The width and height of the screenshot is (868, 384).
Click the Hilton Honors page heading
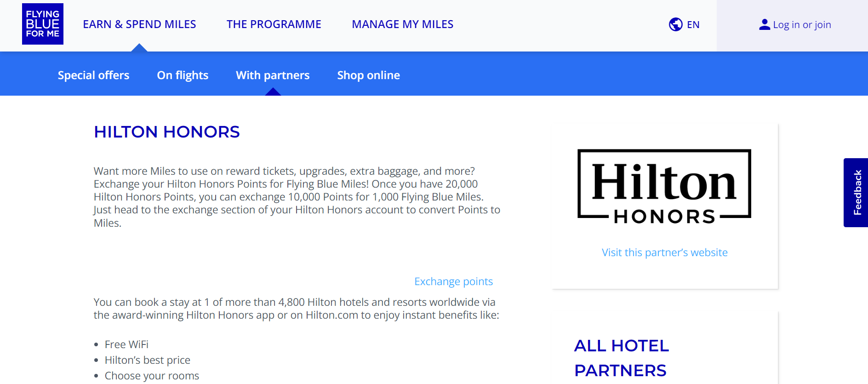[x=167, y=132]
